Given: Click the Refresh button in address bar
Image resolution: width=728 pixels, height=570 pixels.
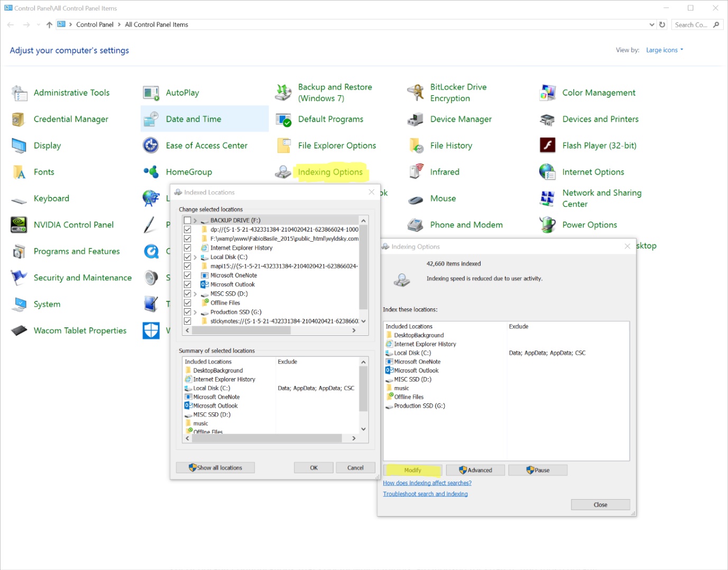Looking at the screenshot, I should [x=662, y=25].
